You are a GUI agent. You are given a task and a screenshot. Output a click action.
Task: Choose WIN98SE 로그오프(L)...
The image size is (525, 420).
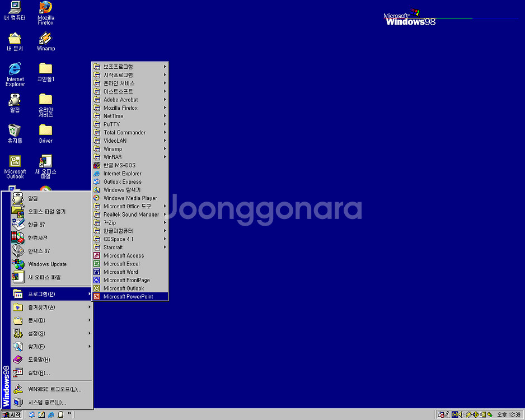[51, 389]
